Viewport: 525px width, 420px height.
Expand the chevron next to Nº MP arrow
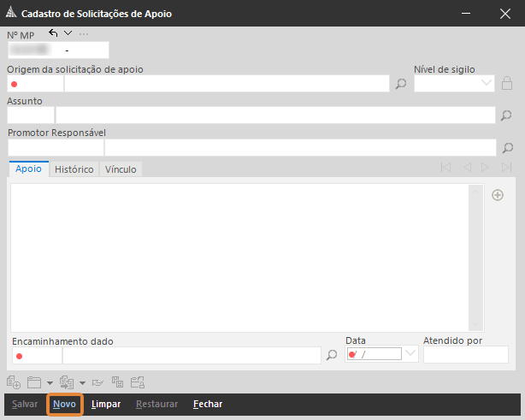point(68,33)
